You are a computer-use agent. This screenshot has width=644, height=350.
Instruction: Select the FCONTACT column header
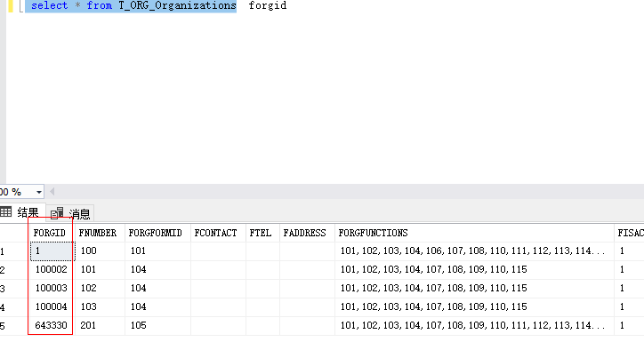tap(215, 233)
